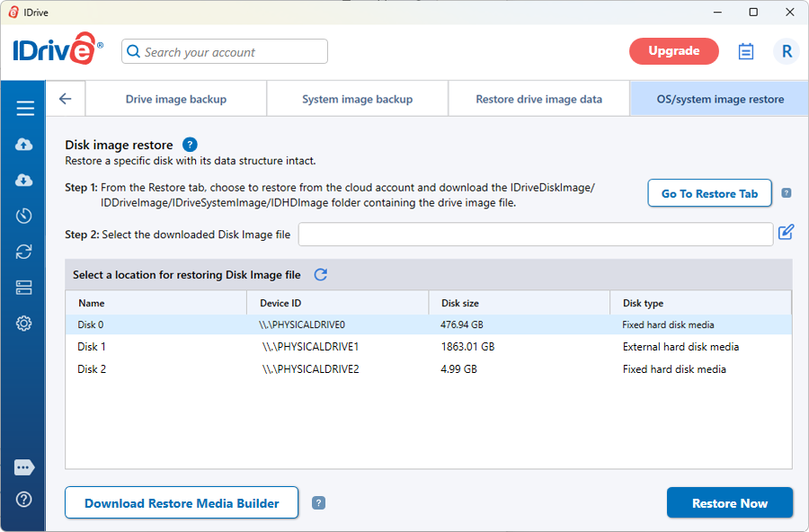The height and width of the screenshot is (532, 809).
Task: Click the IDrive logo
Action: click(x=58, y=49)
